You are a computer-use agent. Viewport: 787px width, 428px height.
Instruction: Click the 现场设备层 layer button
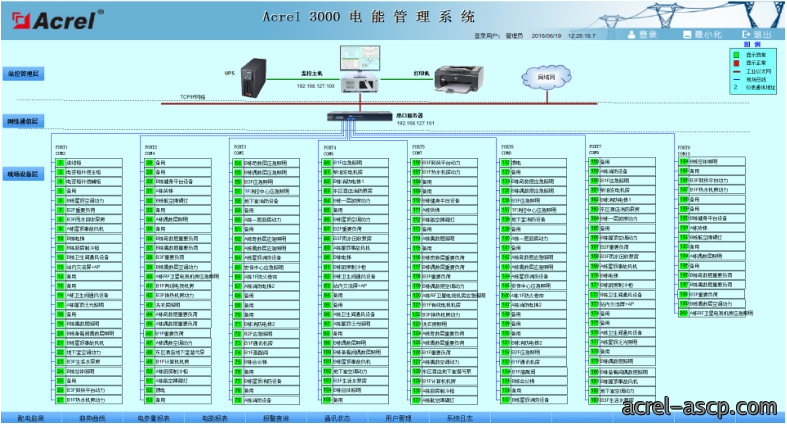click(23, 174)
